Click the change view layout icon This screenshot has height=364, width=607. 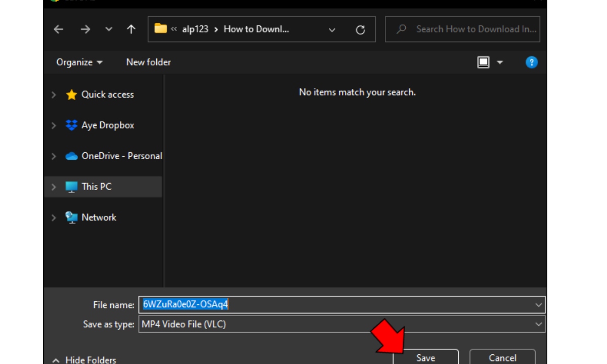point(484,62)
